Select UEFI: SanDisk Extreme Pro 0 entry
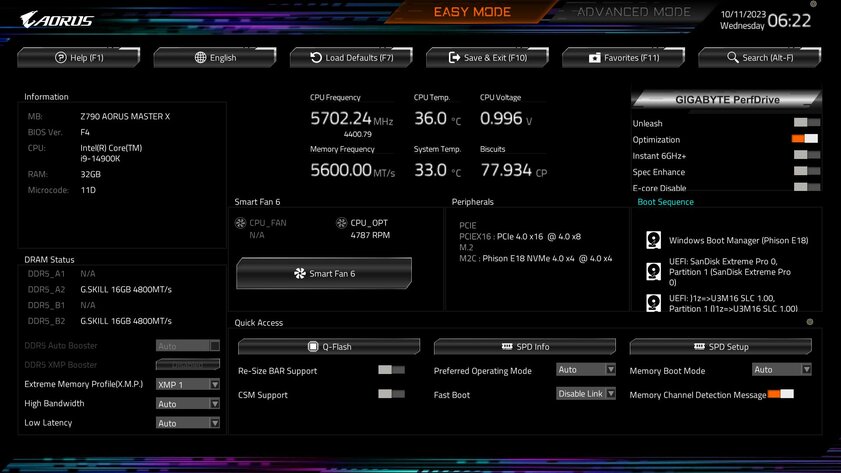The height and width of the screenshot is (473, 841). click(731, 272)
